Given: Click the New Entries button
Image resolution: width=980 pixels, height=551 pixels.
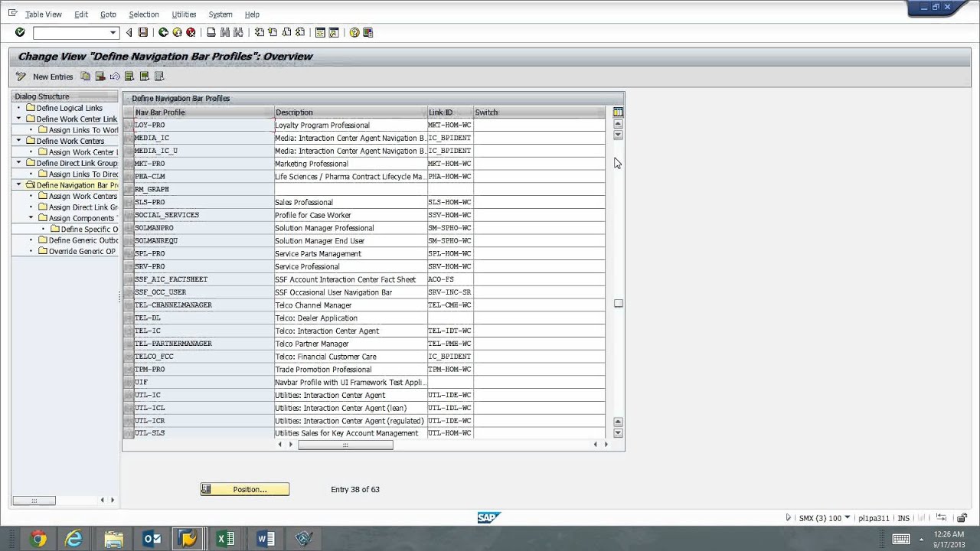Looking at the screenshot, I should coord(53,77).
